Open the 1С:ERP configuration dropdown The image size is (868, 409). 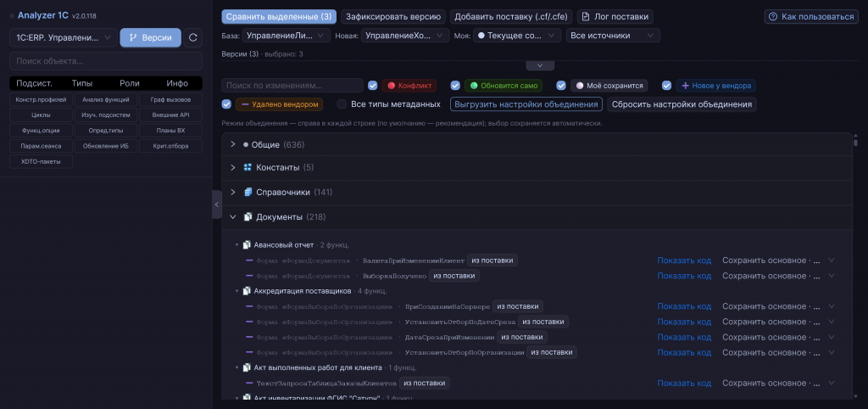63,37
